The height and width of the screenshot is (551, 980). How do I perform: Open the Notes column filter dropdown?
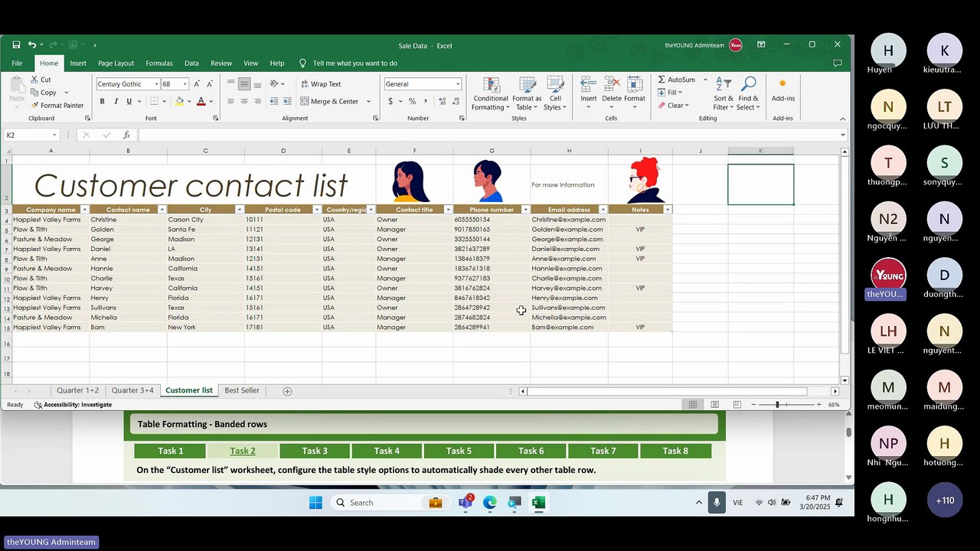(x=668, y=210)
